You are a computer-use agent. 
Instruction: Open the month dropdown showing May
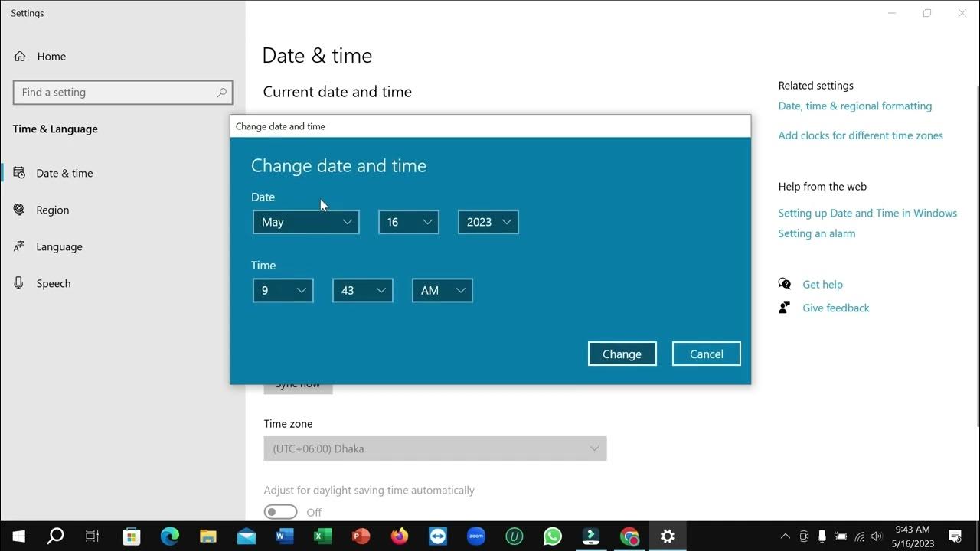pos(306,222)
